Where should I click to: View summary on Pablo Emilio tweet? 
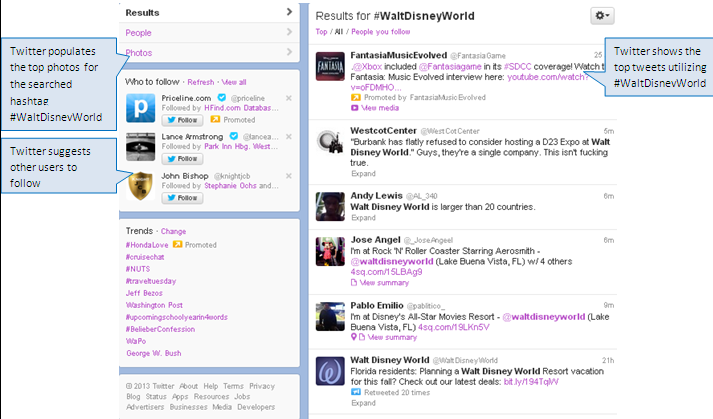[x=392, y=338]
